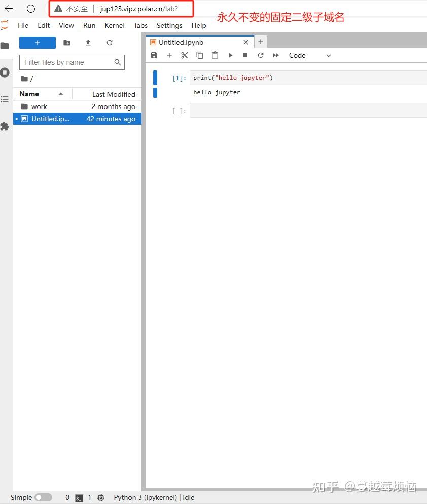Click the Idle kernel status text
The image size is (427, 504).
(189, 497)
